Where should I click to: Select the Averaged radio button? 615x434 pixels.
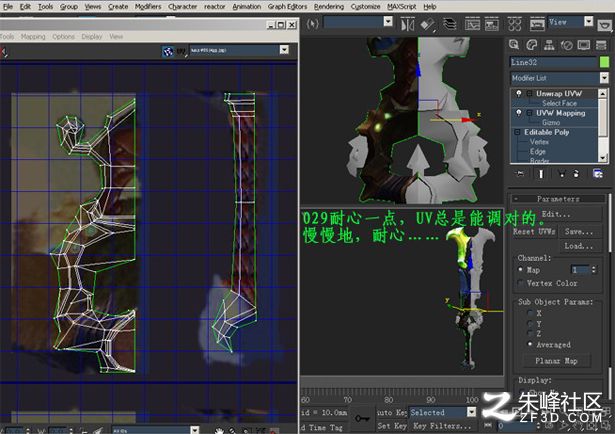[530, 344]
